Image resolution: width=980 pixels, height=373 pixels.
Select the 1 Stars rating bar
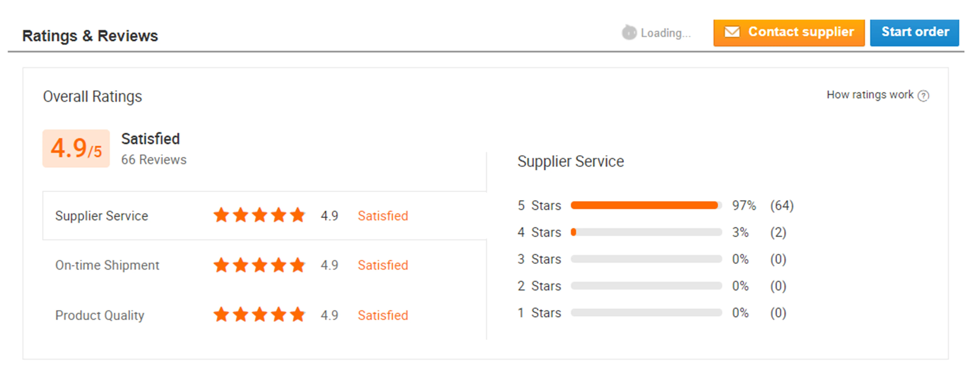(646, 313)
